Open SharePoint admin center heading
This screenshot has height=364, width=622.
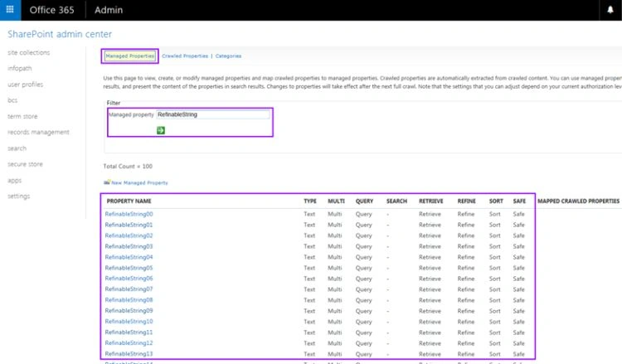click(60, 34)
